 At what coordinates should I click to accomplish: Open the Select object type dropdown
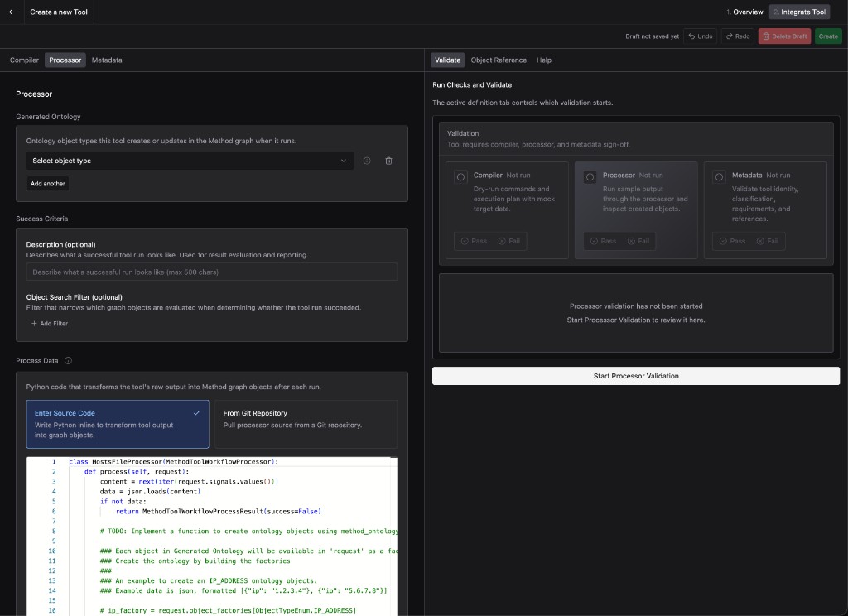click(190, 161)
